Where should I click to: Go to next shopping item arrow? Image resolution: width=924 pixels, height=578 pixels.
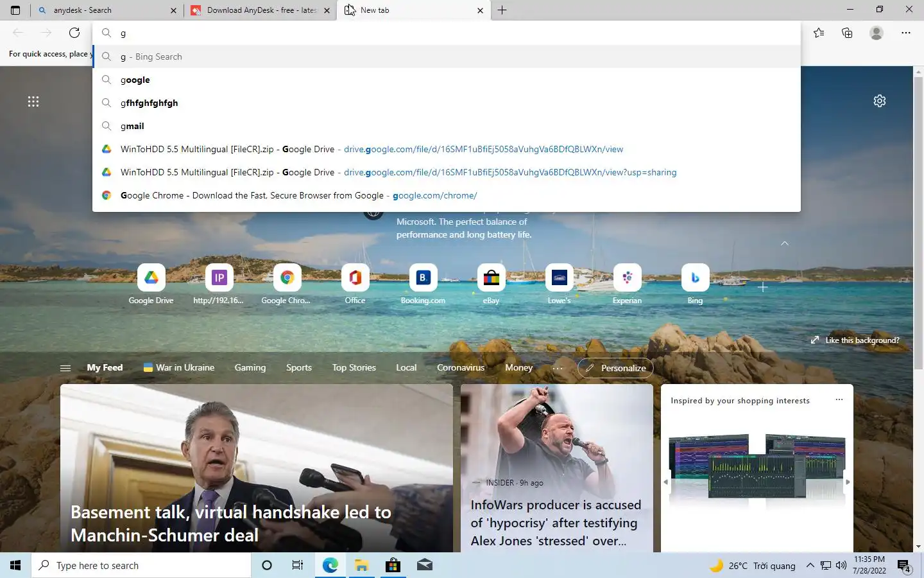pos(848,482)
